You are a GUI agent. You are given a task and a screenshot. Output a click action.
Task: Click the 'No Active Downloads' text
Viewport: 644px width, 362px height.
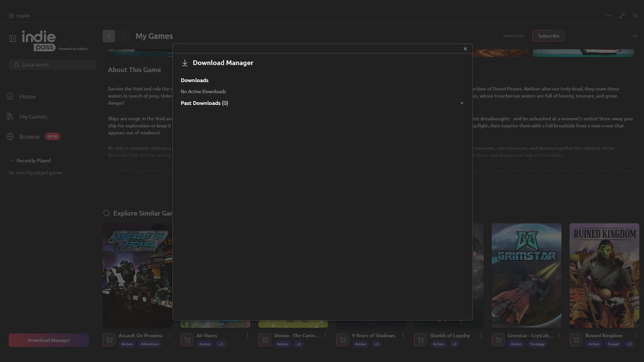(x=203, y=92)
